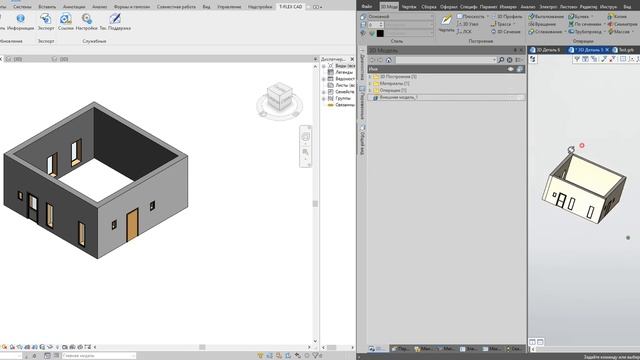Image resolution: width=640 pixels, height=360 pixels.
Task: Toggle the column icon next to the eye in Имя header
Action: pyautogui.click(x=520, y=69)
